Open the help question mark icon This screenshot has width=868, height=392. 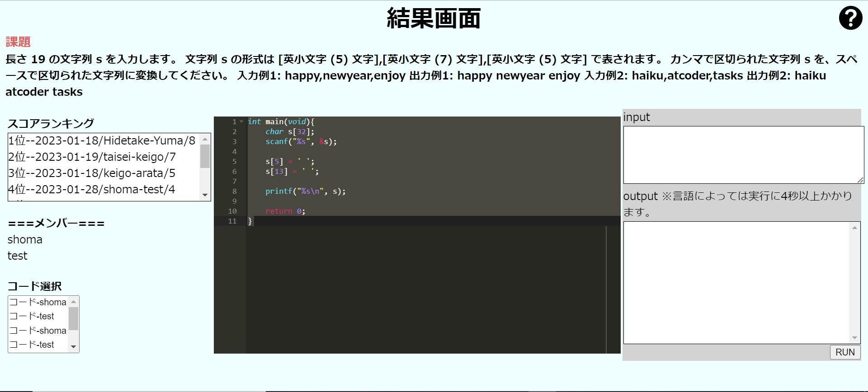pyautogui.click(x=850, y=18)
